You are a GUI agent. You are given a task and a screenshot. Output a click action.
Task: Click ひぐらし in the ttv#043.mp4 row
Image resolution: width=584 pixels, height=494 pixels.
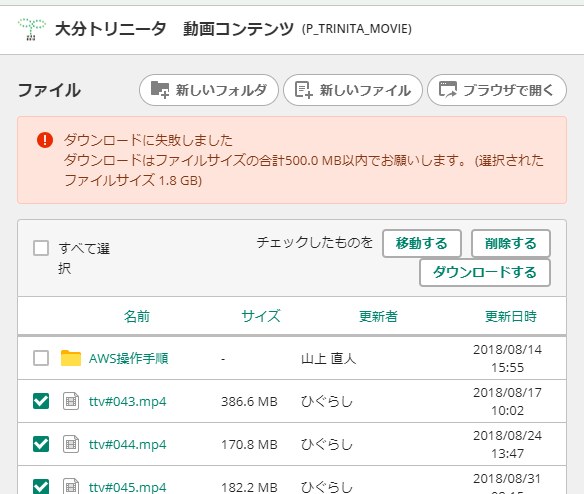pos(327,402)
